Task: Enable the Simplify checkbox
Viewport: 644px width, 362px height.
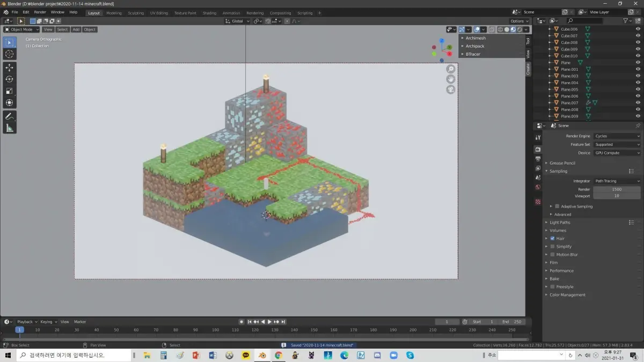Action: [553, 246]
